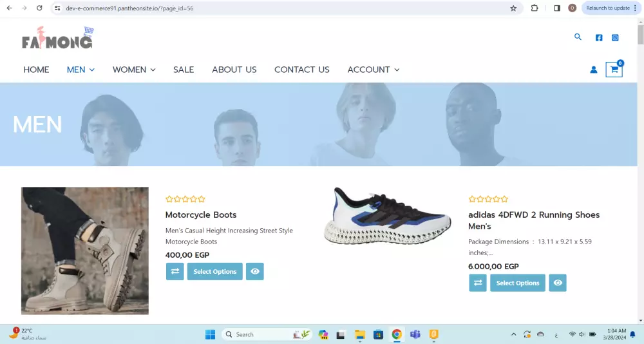Go forward using browser forward arrow
Screen dimensions: 644x344
24,8
